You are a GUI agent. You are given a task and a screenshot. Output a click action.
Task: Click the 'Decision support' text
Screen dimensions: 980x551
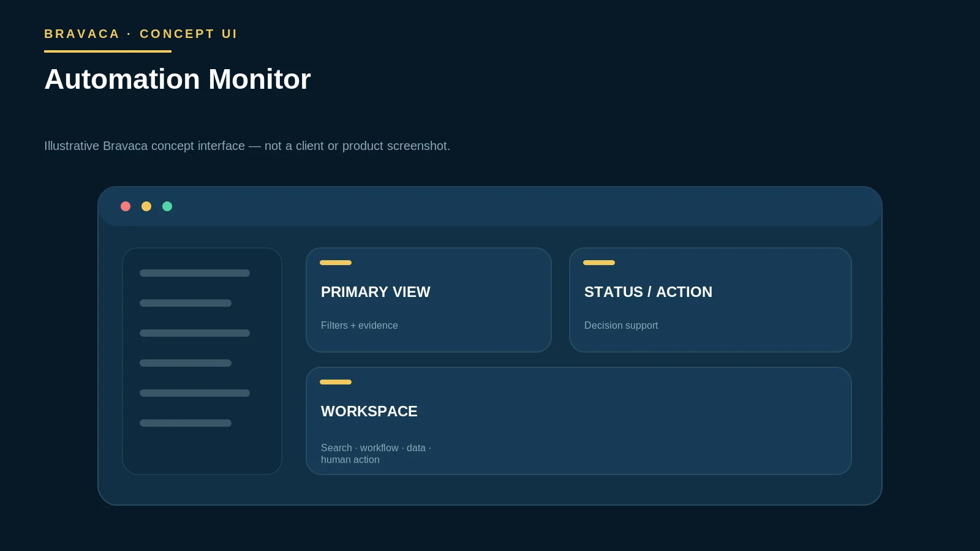tap(621, 326)
